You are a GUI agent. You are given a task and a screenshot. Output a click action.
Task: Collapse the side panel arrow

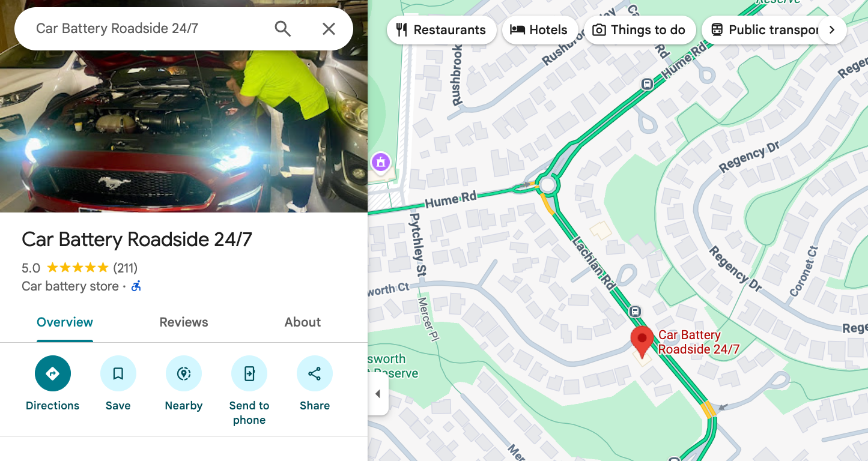(378, 394)
